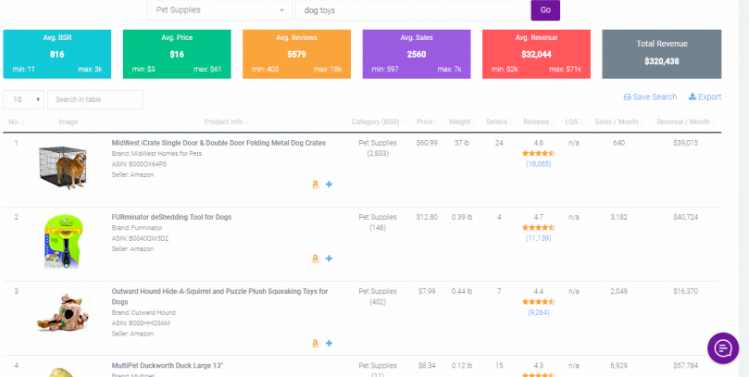
Task: Click Brand: Outward Hound text
Action: (143, 312)
